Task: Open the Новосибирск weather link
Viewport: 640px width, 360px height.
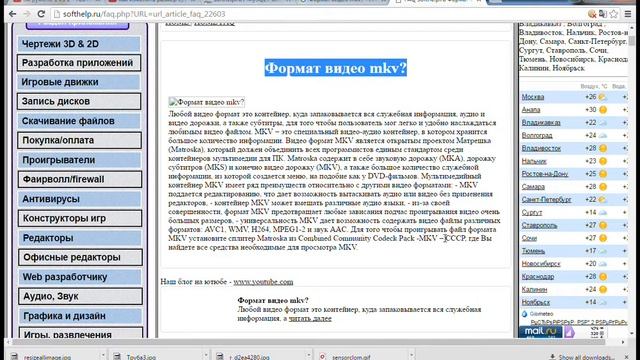Action: tap(541, 264)
